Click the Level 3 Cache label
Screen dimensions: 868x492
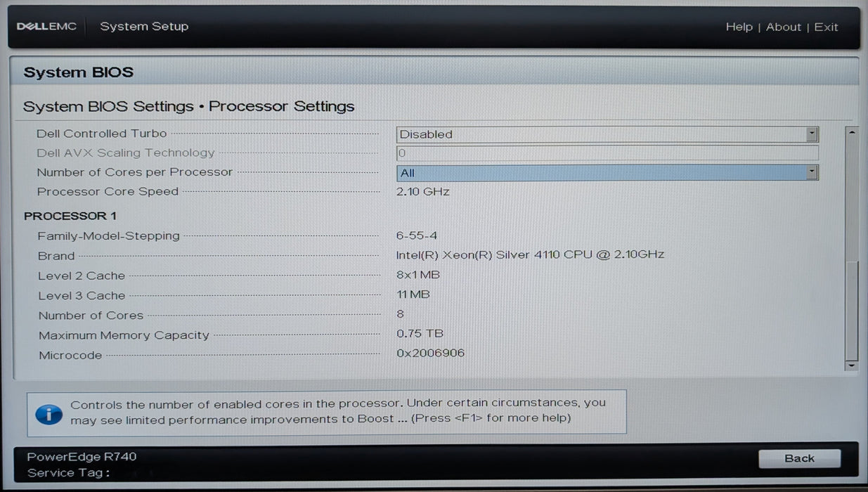click(x=82, y=296)
